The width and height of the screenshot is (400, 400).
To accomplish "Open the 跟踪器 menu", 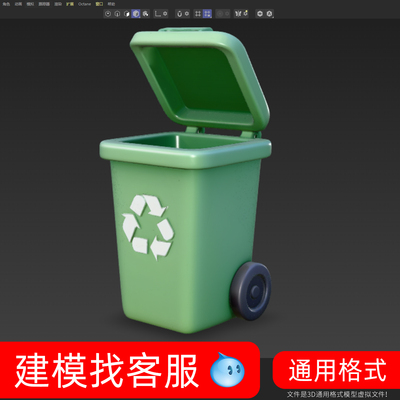I will 44,4.
